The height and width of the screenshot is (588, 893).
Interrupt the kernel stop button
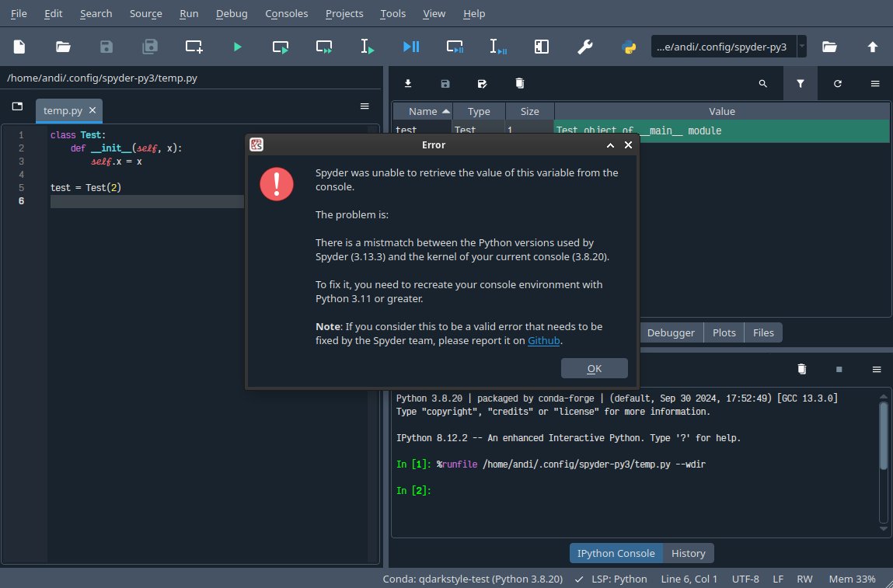[839, 370]
